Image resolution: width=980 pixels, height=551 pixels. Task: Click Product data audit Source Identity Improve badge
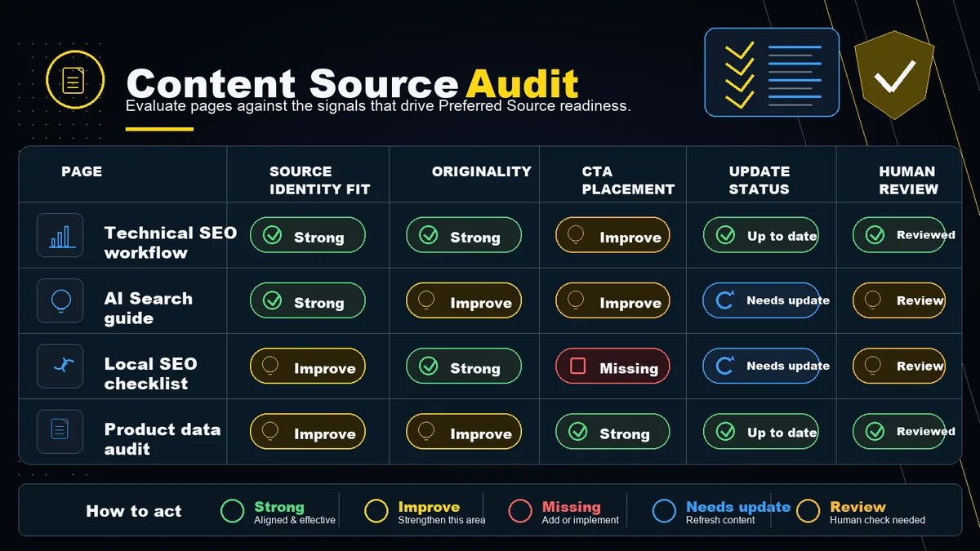[x=308, y=432]
